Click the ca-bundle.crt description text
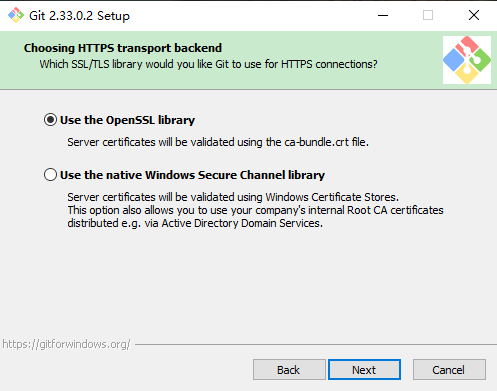The height and width of the screenshot is (391, 497). click(x=218, y=142)
